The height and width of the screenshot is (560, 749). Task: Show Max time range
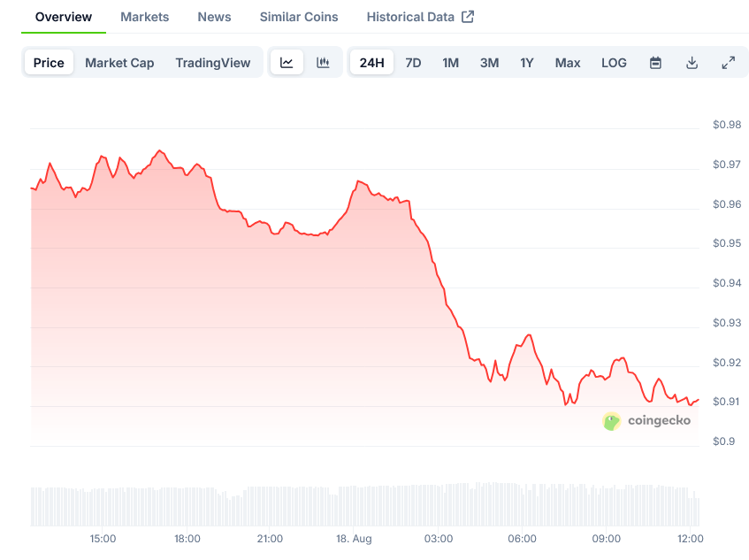pyautogui.click(x=568, y=63)
